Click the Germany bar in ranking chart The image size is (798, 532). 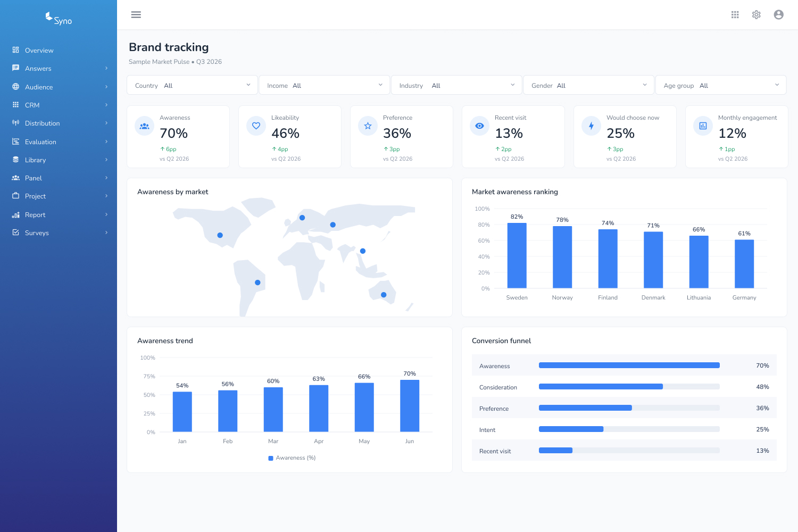coord(744,264)
